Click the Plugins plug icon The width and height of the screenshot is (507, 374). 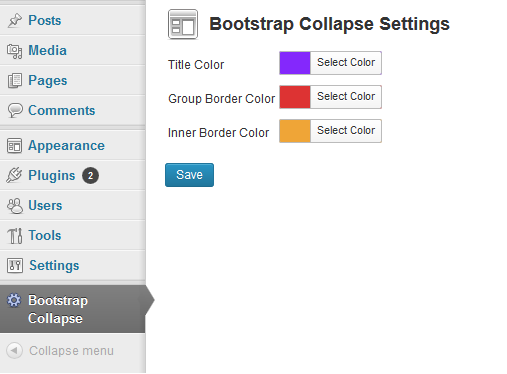[14, 175]
